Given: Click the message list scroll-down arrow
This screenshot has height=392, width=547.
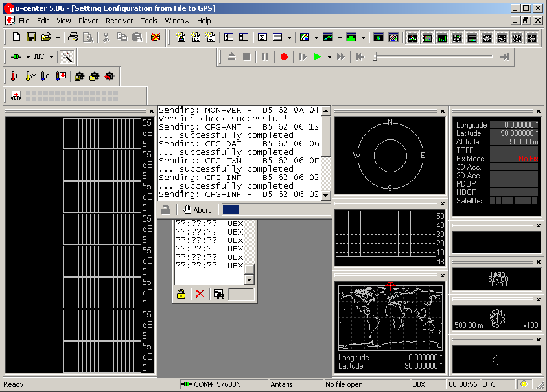Looking at the screenshot, I should [250, 279].
